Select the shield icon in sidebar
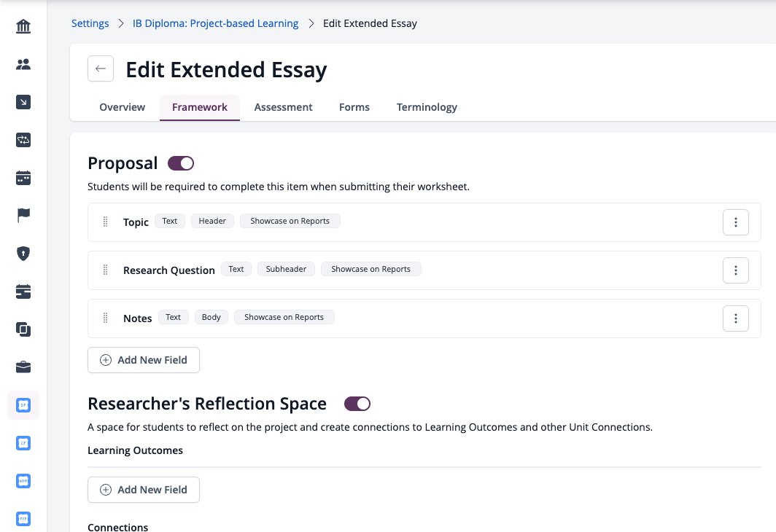 pyautogui.click(x=23, y=254)
